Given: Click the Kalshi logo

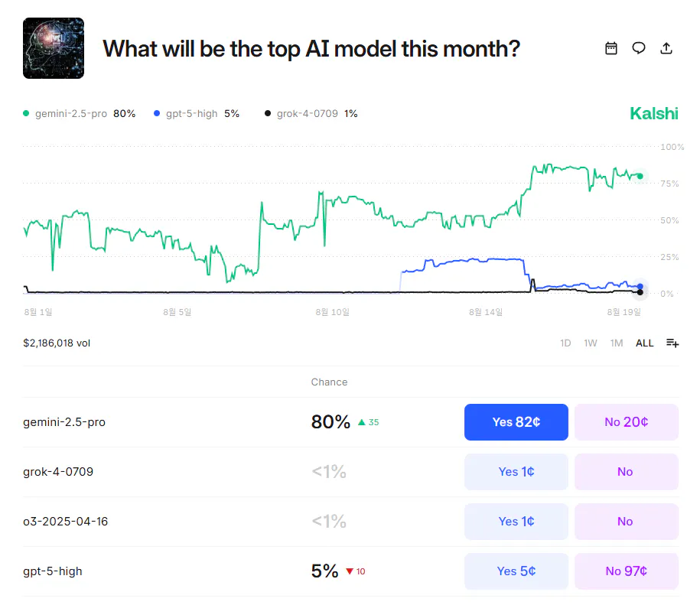Looking at the screenshot, I should point(653,114).
